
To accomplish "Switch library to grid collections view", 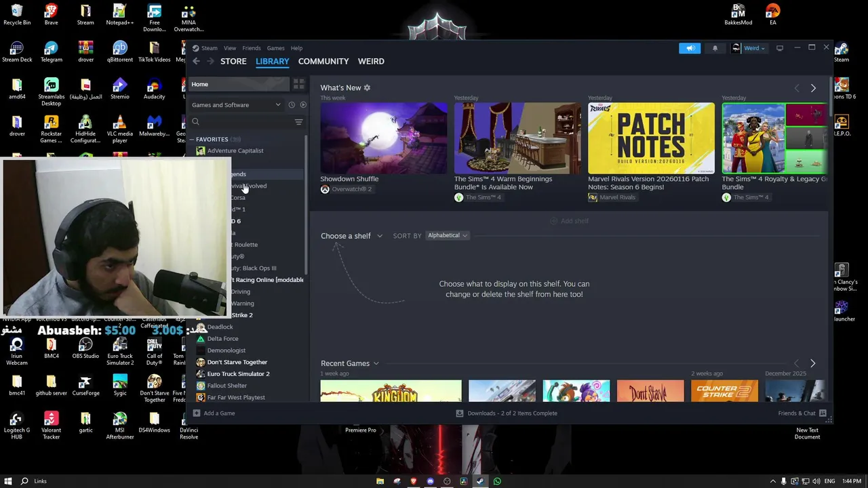I will (x=299, y=84).
